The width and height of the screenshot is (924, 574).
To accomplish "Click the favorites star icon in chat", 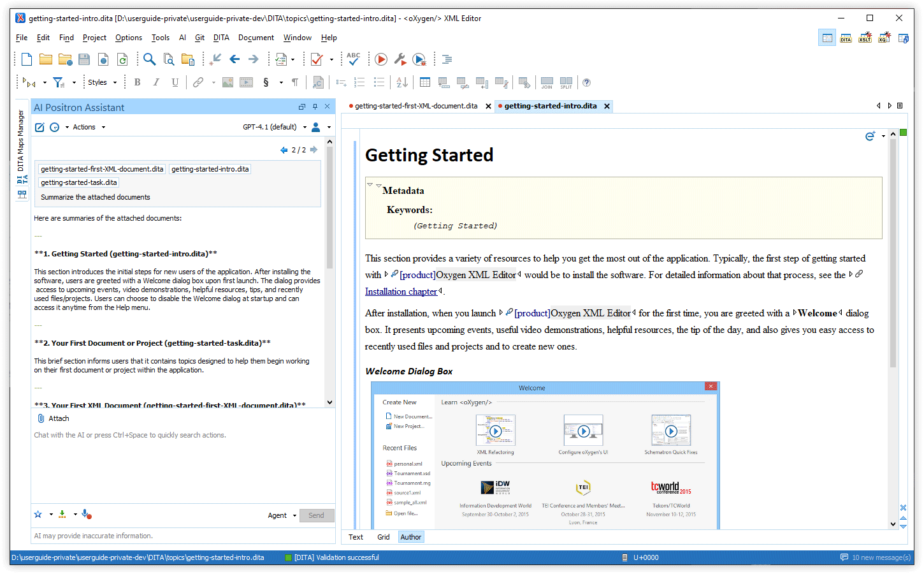I will [x=38, y=515].
